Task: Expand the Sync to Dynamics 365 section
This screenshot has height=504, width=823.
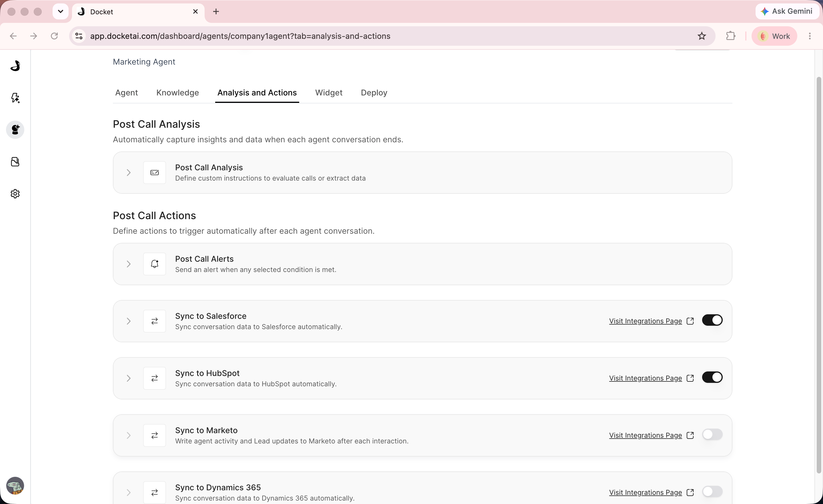Action: point(129,493)
